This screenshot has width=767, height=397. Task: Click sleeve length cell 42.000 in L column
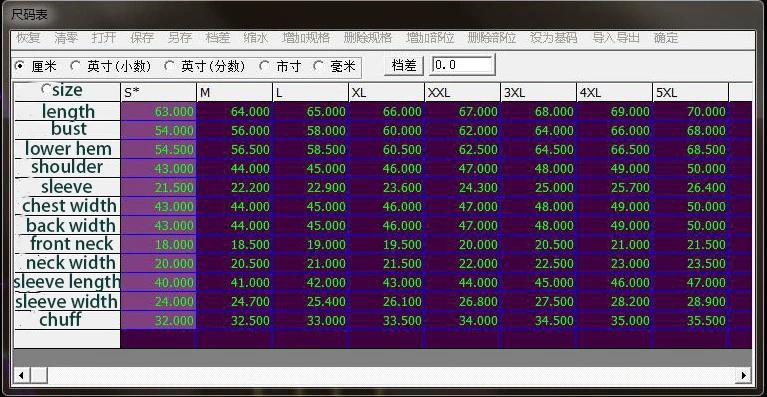(x=311, y=282)
